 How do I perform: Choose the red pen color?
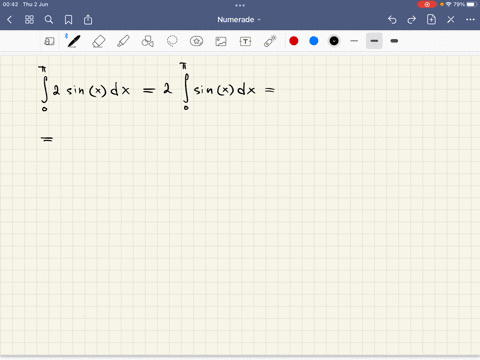click(x=294, y=41)
